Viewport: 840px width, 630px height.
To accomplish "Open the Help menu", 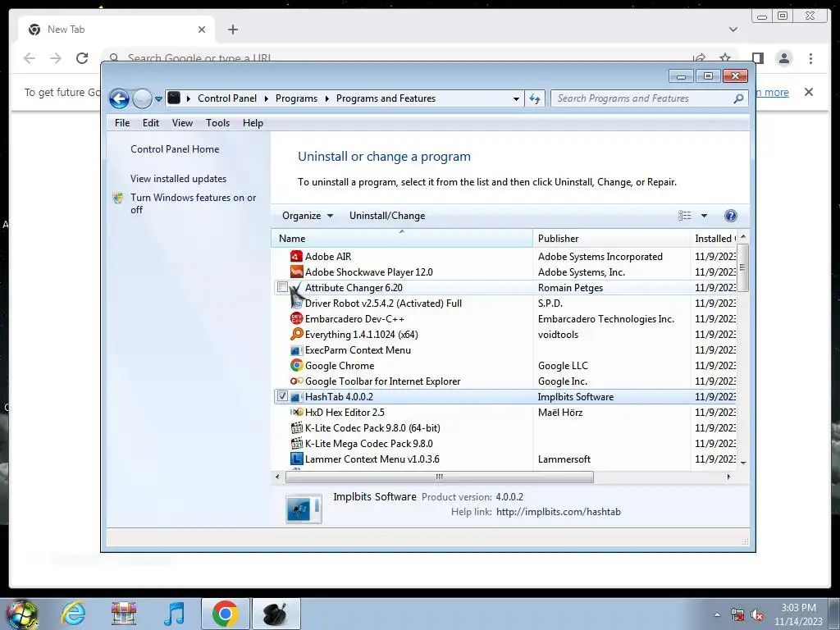I will [253, 123].
